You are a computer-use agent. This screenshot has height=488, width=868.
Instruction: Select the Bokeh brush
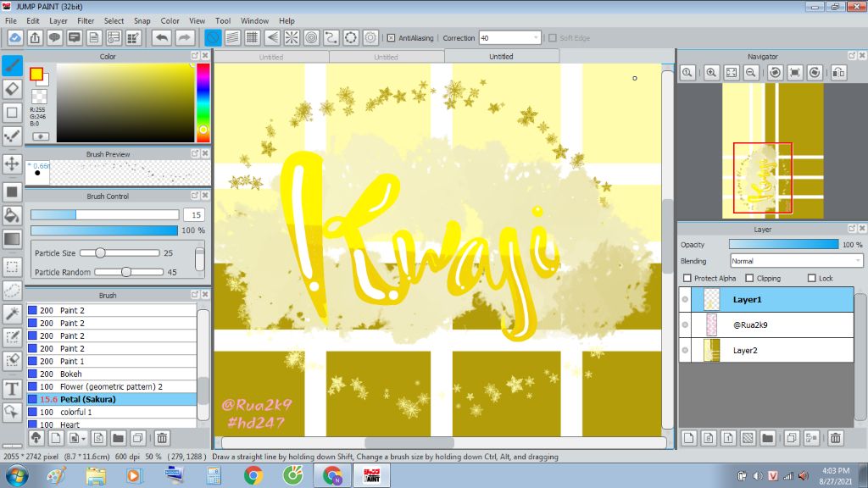(x=112, y=374)
